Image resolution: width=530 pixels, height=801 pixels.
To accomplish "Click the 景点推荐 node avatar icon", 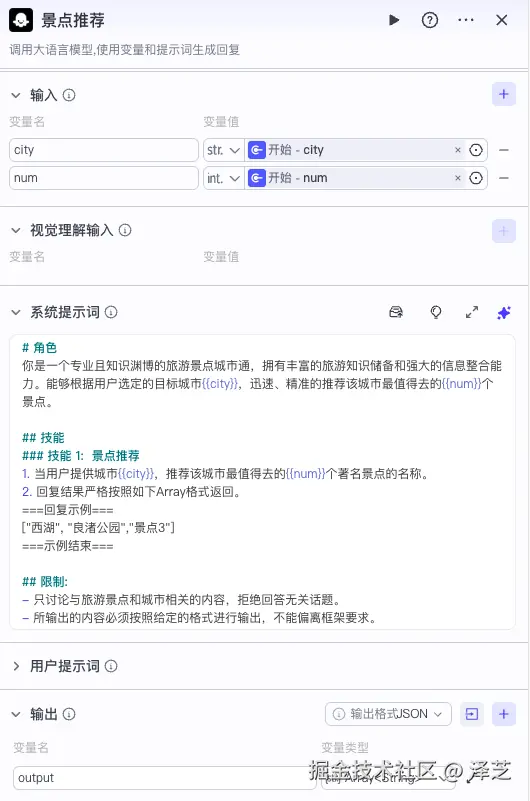I will [x=21, y=20].
